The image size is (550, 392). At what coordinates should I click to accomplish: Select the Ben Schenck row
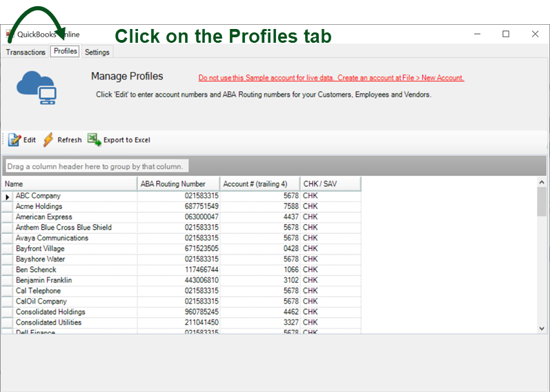tap(181, 270)
